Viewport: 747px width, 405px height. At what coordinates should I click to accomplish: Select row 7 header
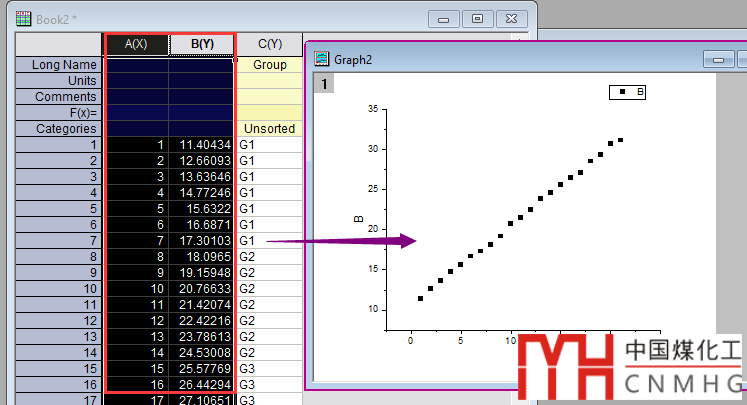pyautogui.click(x=59, y=241)
